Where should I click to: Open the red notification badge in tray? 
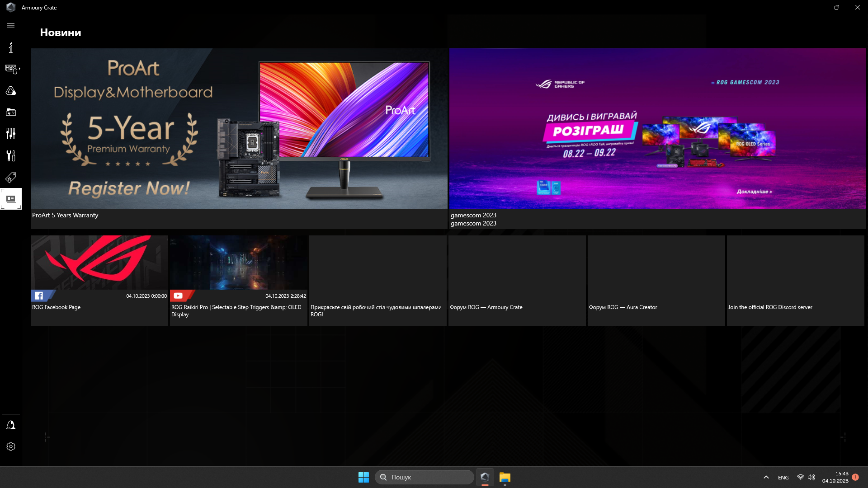855,477
